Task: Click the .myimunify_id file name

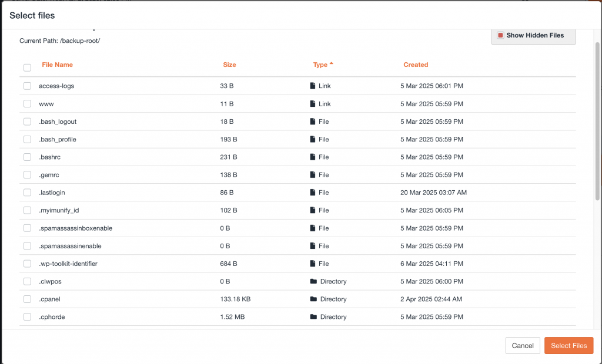Action: [59, 210]
